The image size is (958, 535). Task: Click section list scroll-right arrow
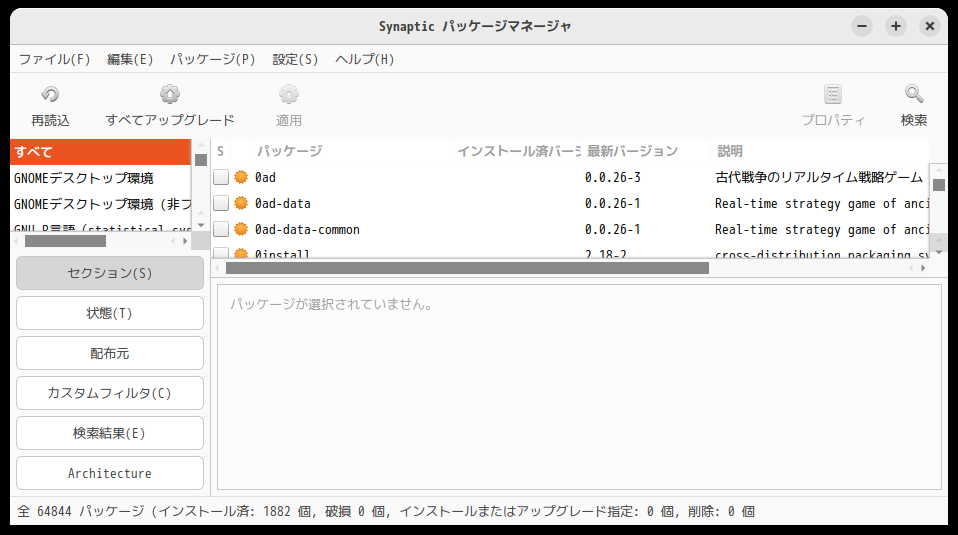point(185,241)
